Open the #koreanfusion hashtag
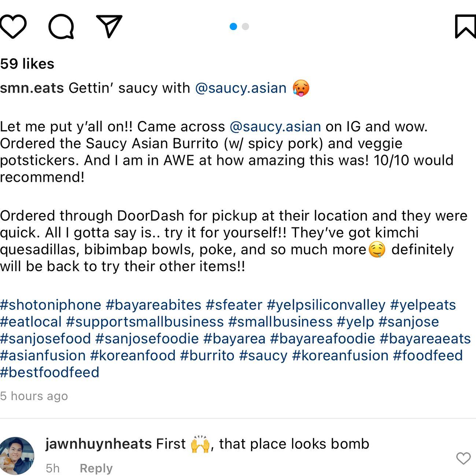476x476 pixels. pos(340,355)
